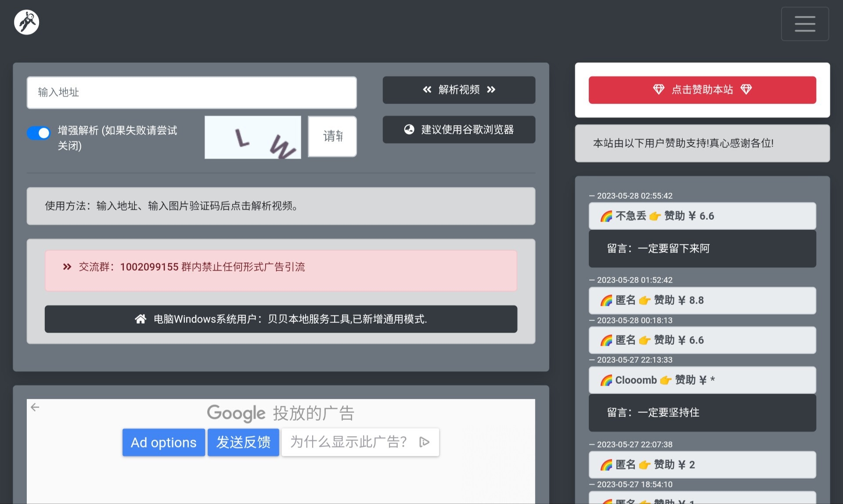Refresh the captcha image
Screen dimensions: 843x504
(x=253, y=137)
